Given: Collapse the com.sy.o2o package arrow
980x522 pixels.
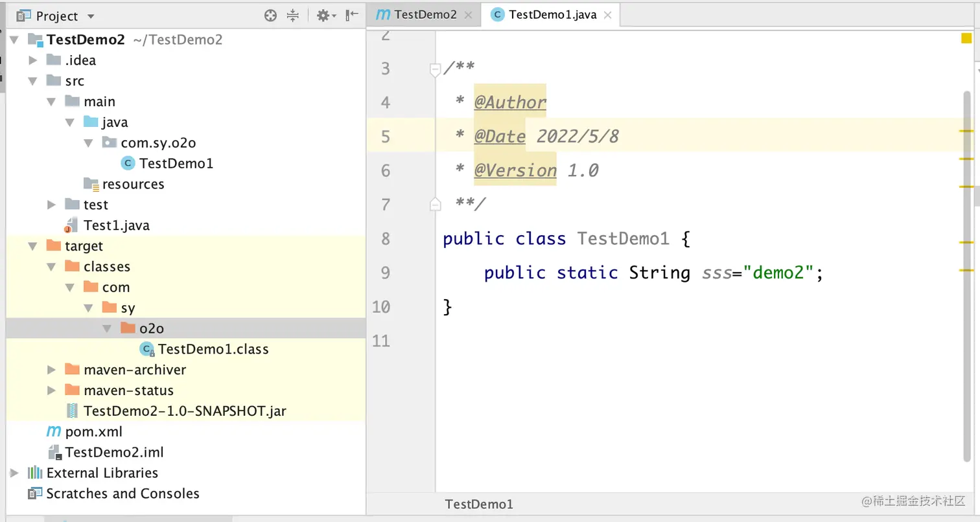Looking at the screenshot, I should [89, 143].
